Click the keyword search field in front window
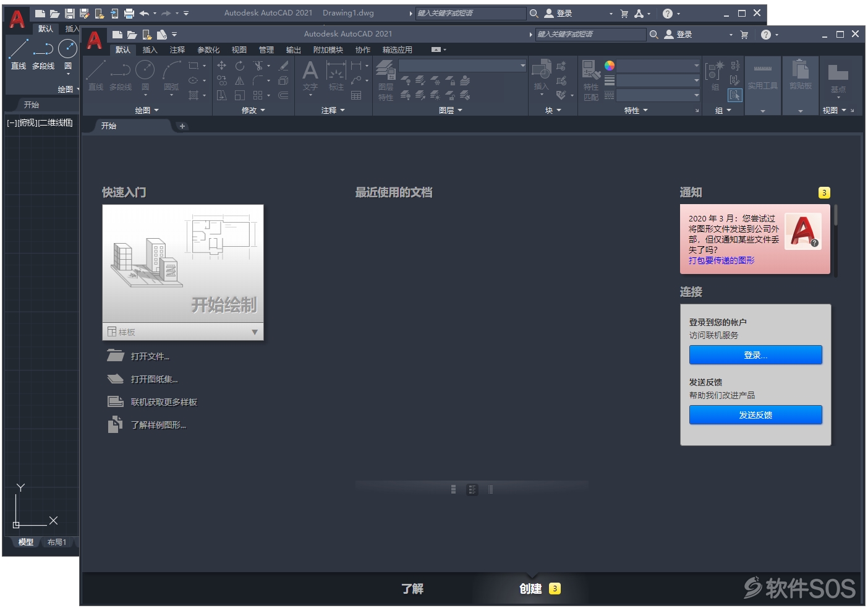 click(590, 35)
